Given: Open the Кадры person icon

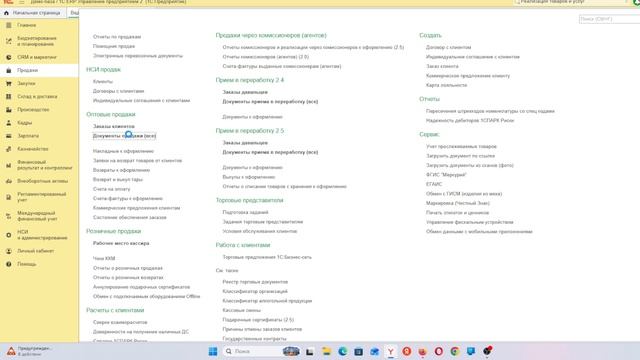Looking at the screenshot, I should click(x=9, y=122).
